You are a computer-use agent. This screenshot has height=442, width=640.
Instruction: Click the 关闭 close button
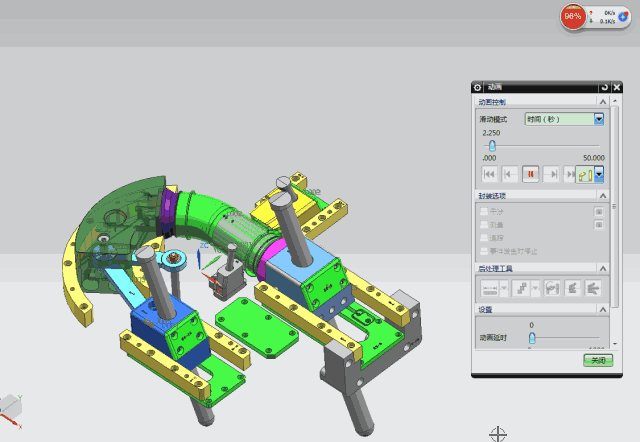(596, 360)
